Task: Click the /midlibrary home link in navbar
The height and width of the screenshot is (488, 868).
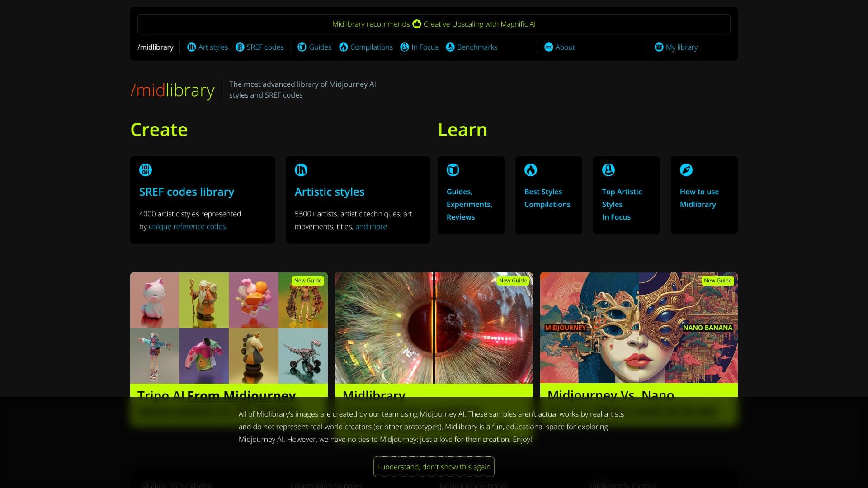Action: 156,47
